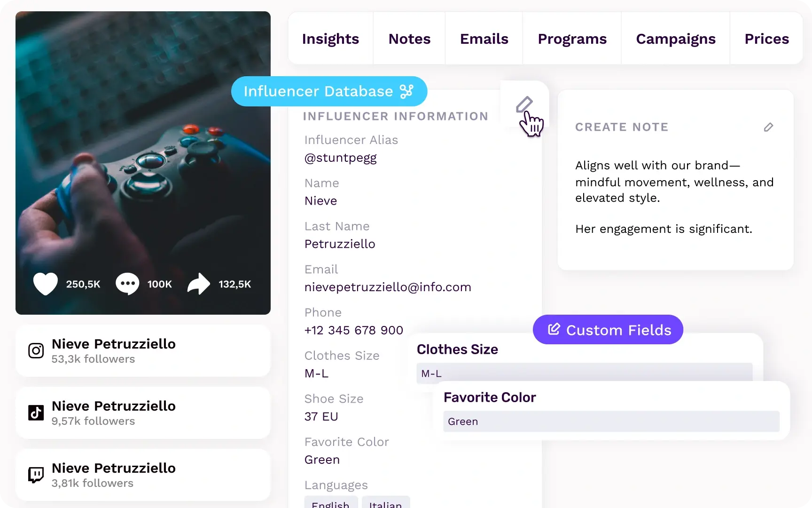Image resolution: width=812 pixels, height=508 pixels.
Task: Go to the Programs tab
Action: click(x=572, y=39)
